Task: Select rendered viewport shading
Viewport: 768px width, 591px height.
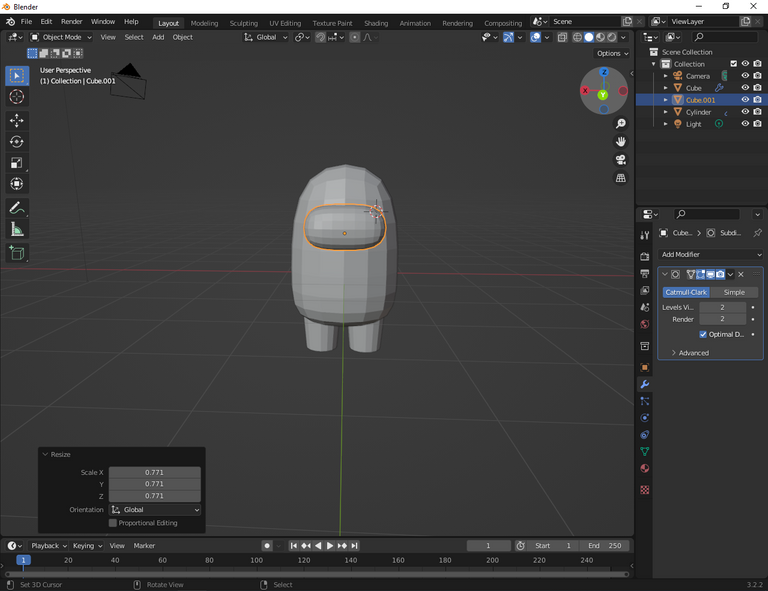Action: pos(612,37)
